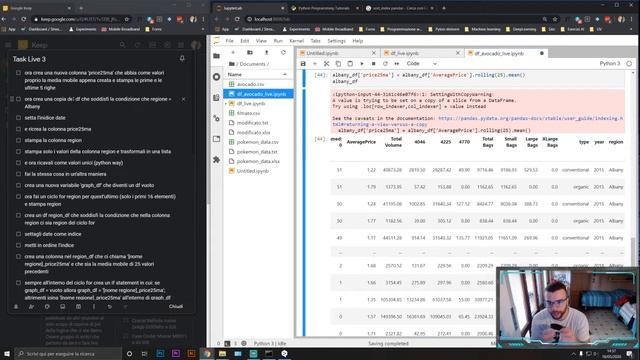Save the notebook with the disk icon

(303, 64)
